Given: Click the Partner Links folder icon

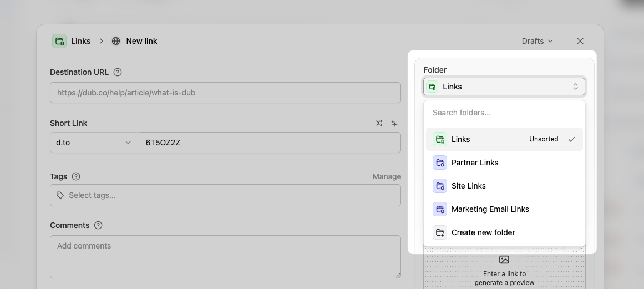Looking at the screenshot, I should (x=440, y=163).
